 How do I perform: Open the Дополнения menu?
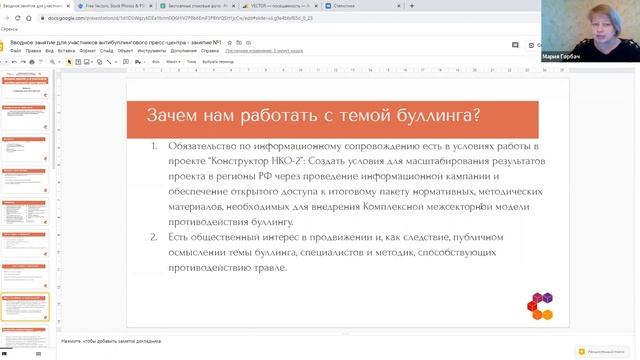click(x=184, y=51)
